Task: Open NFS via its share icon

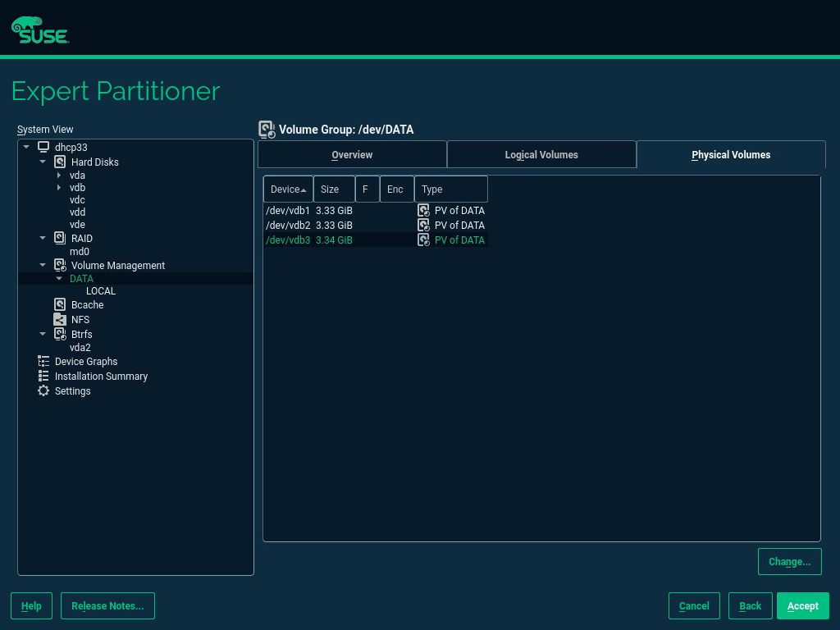Action: coord(60,319)
